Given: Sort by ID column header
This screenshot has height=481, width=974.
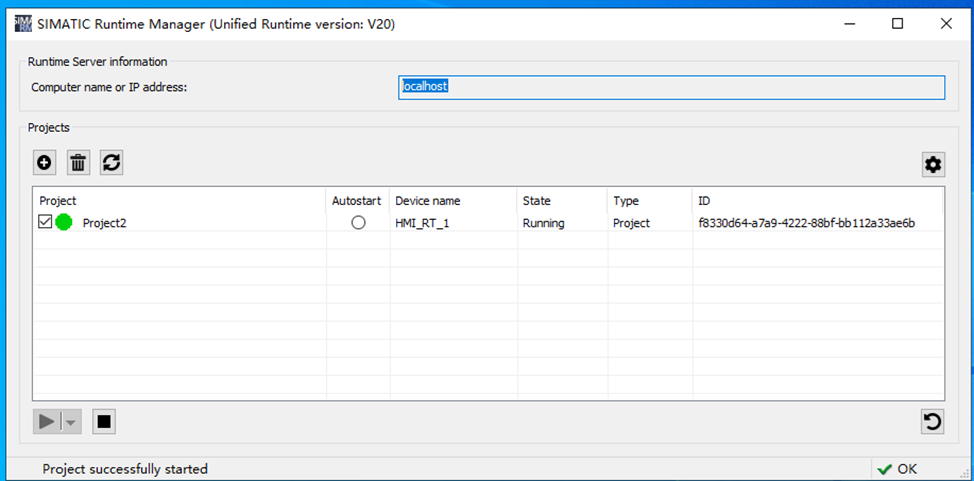Looking at the screenshot, I should pyautogui.click(x=818, y=201).
